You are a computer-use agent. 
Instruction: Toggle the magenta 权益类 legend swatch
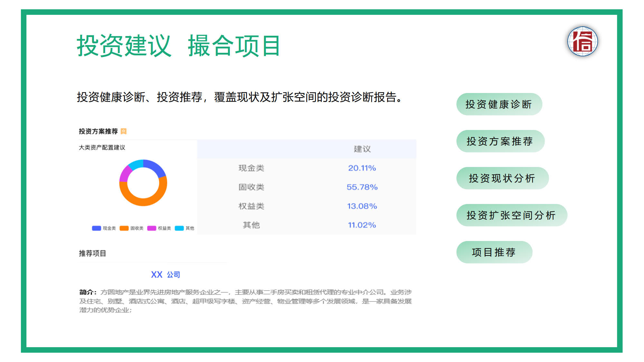coord(152,228)
